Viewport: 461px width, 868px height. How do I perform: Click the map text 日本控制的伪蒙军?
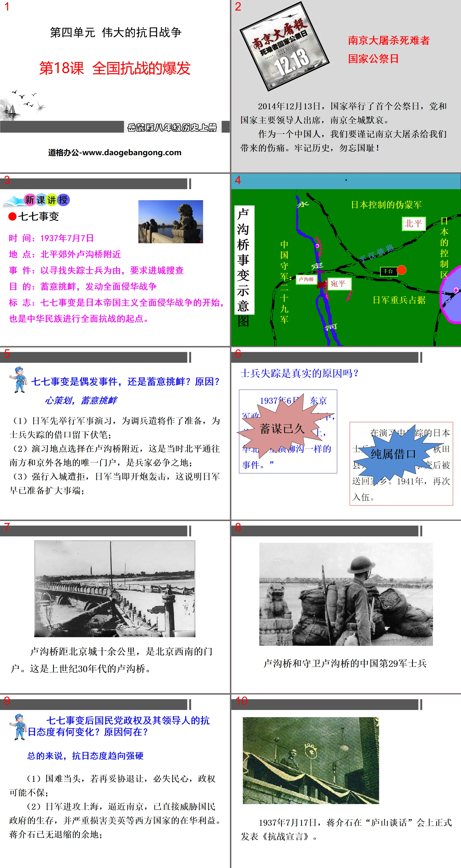click(386, 205)
